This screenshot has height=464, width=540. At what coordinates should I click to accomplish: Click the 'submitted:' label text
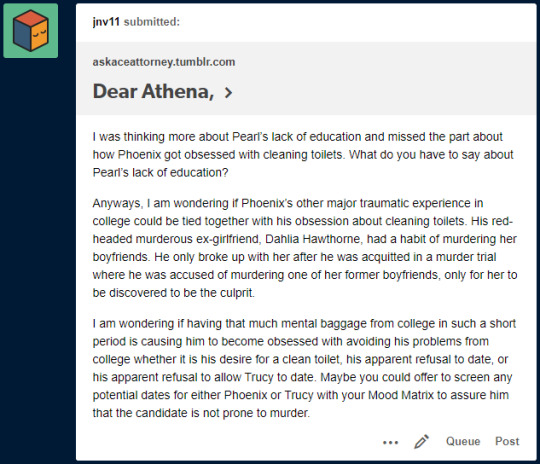[152, 22]
